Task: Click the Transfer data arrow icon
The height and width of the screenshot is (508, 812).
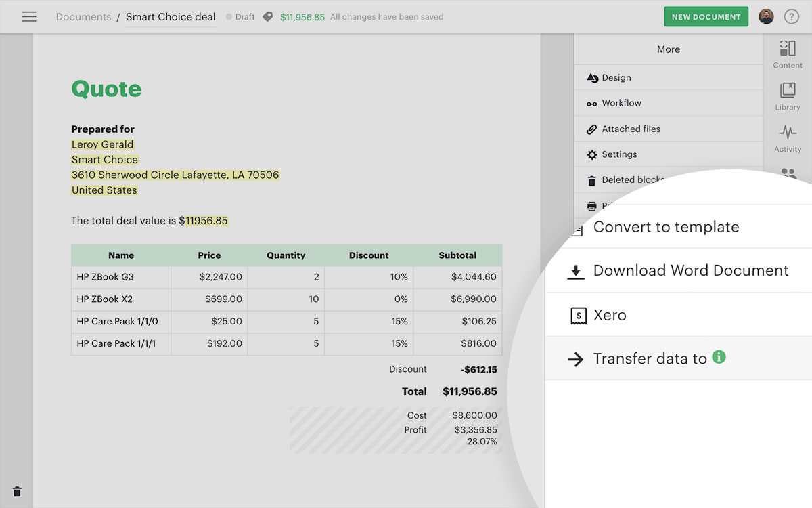Action: (x=575, y=359)
